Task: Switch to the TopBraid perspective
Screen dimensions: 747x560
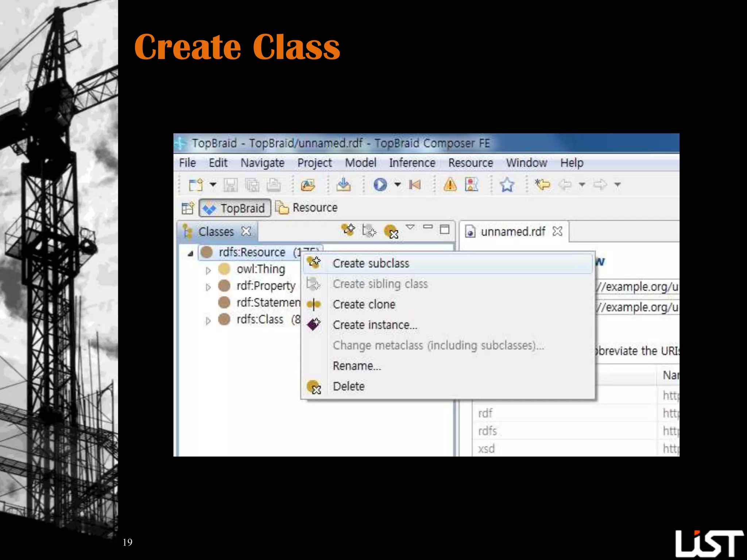Action: click(235, 208)
